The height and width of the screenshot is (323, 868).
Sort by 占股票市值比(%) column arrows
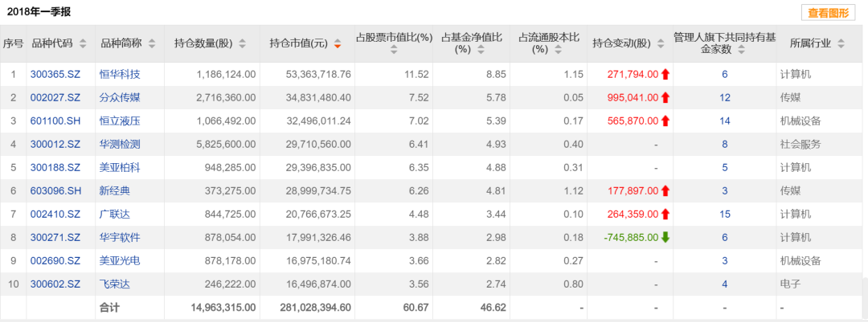pos(394,50)
